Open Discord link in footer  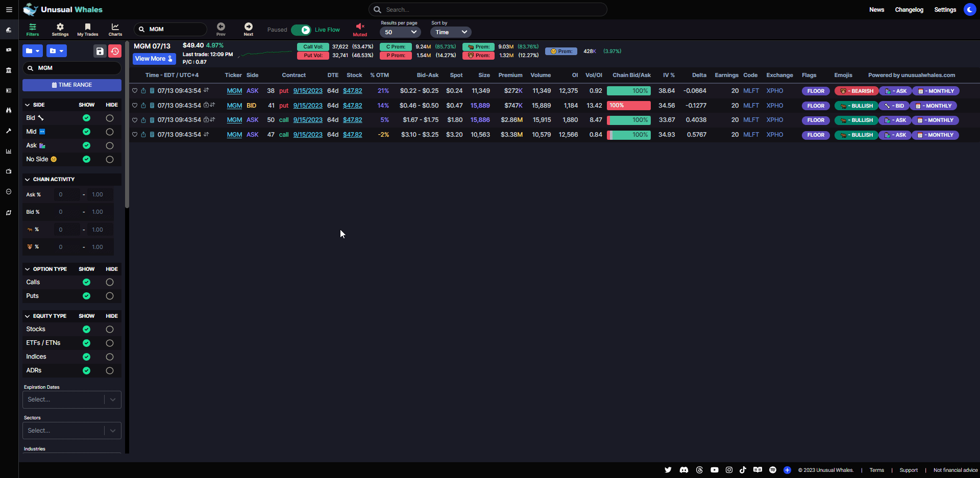pos(684,470)
